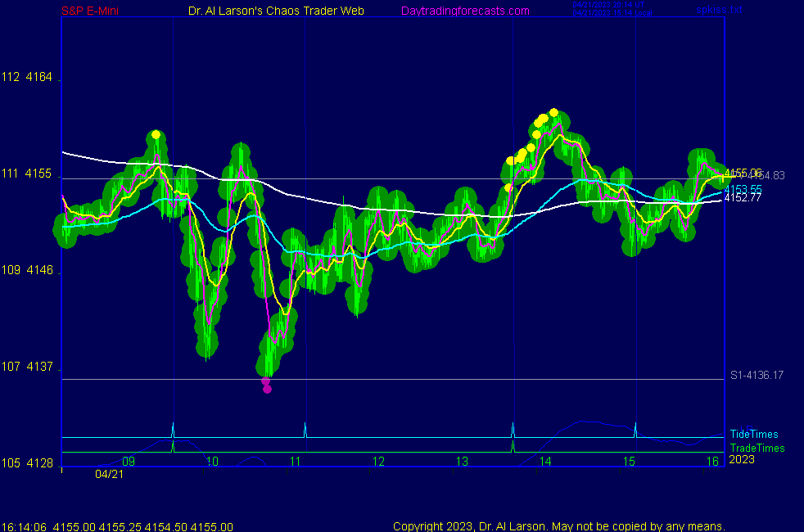
Task: Click the "4155.25" value in the status line
Action: (120, 527)
